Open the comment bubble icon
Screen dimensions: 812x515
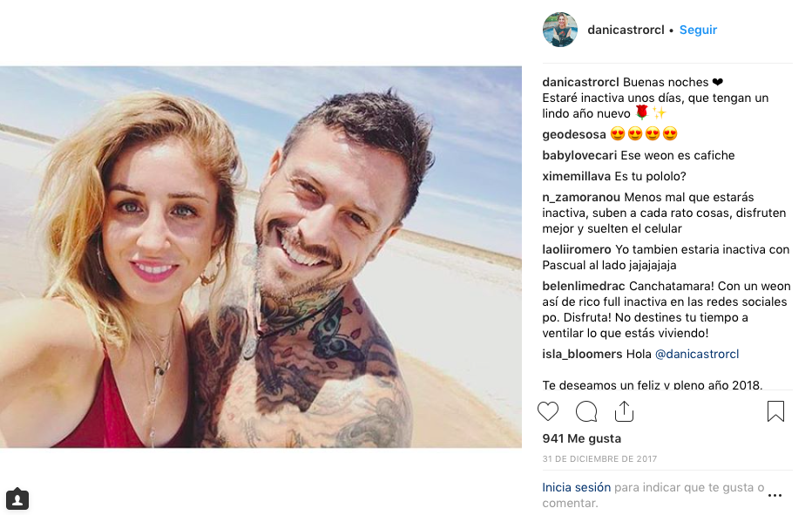pos(586,411)
